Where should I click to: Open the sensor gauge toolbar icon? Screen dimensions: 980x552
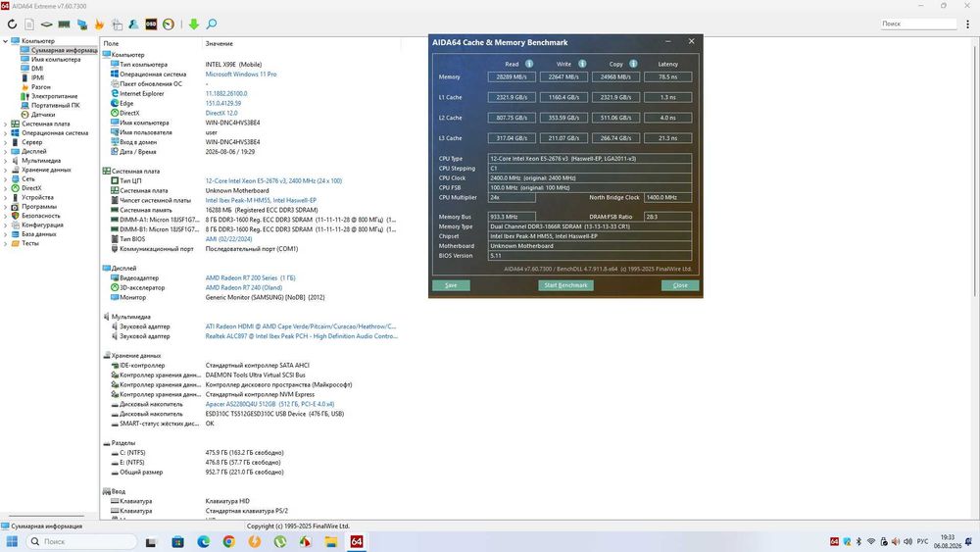click(x=169, y=24)
